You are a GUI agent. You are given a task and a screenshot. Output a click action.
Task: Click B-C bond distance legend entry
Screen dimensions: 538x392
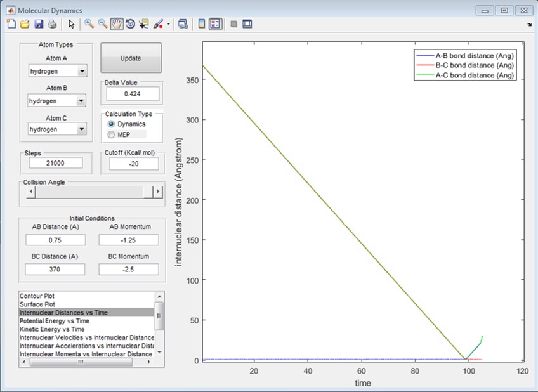[465, 65]
